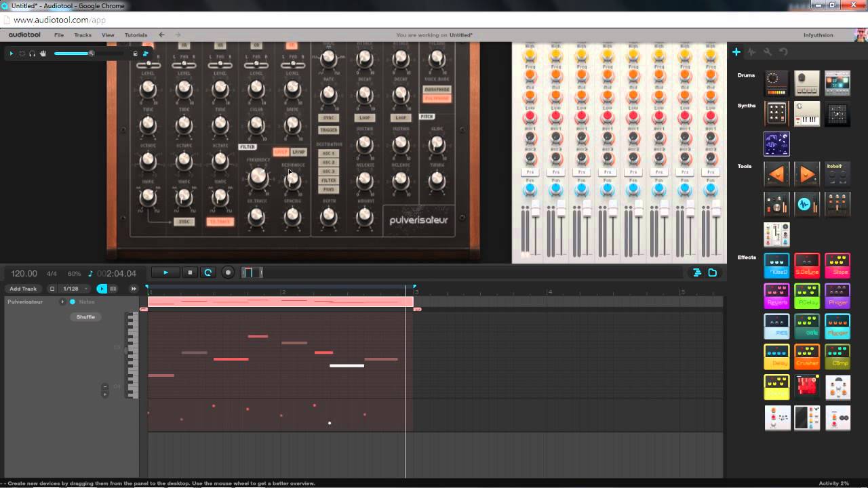Viewport: 868px width, 488px height.
Task: Select the hand pan tool
Action: 42,53
